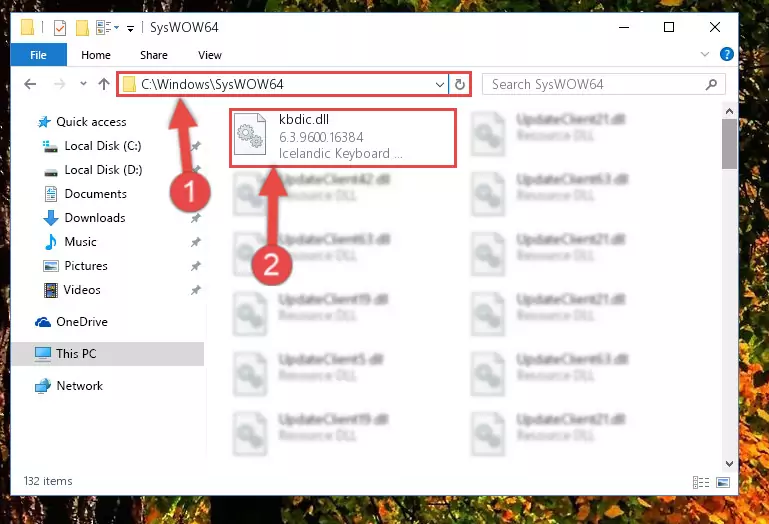Go back with the Back arrow
Viewport: 769px width, 524px height.
(x=30, y=84)
